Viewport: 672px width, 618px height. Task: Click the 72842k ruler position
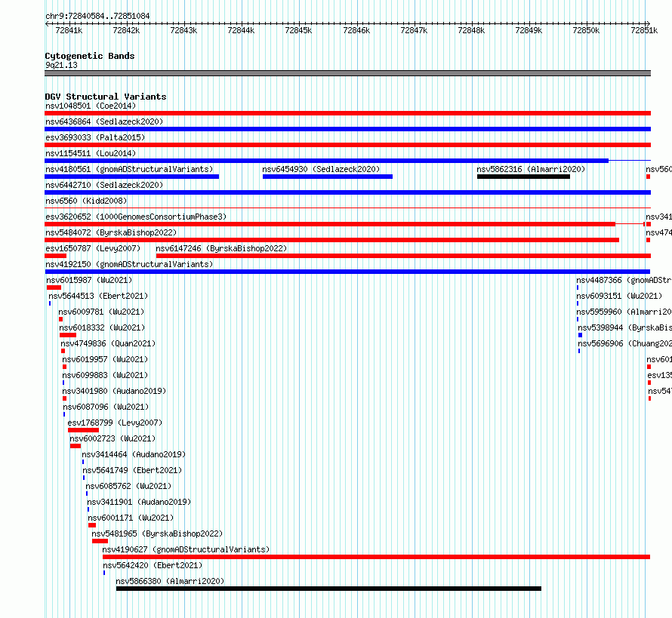126,30
